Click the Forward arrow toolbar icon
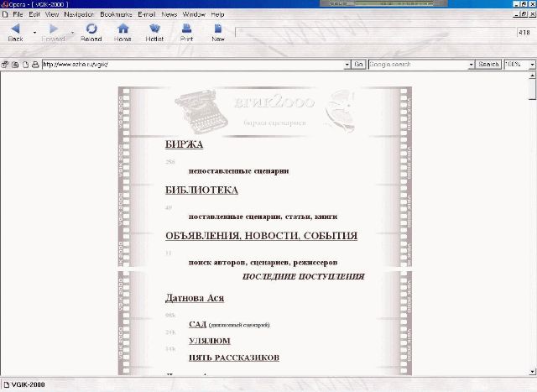Screen dimensions: 537x392 tap(54, 29)
